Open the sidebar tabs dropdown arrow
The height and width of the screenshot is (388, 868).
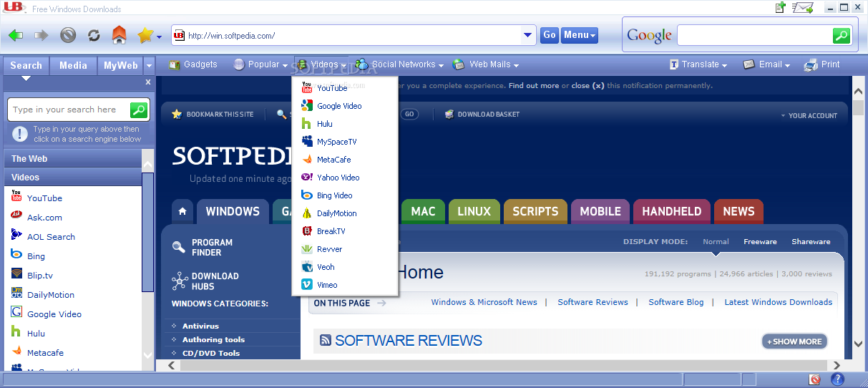pos(149,66)
